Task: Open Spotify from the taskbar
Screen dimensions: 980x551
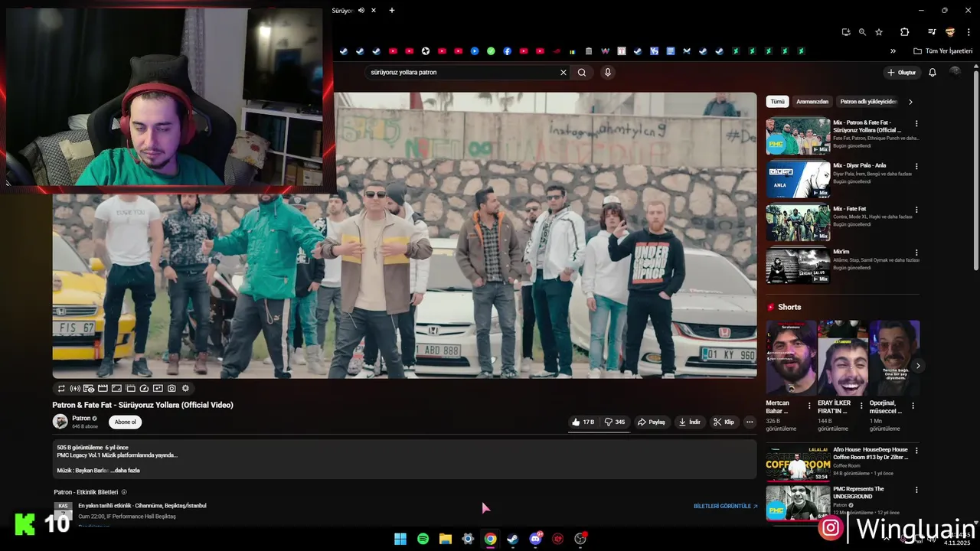Action: [x=423, y=539]
